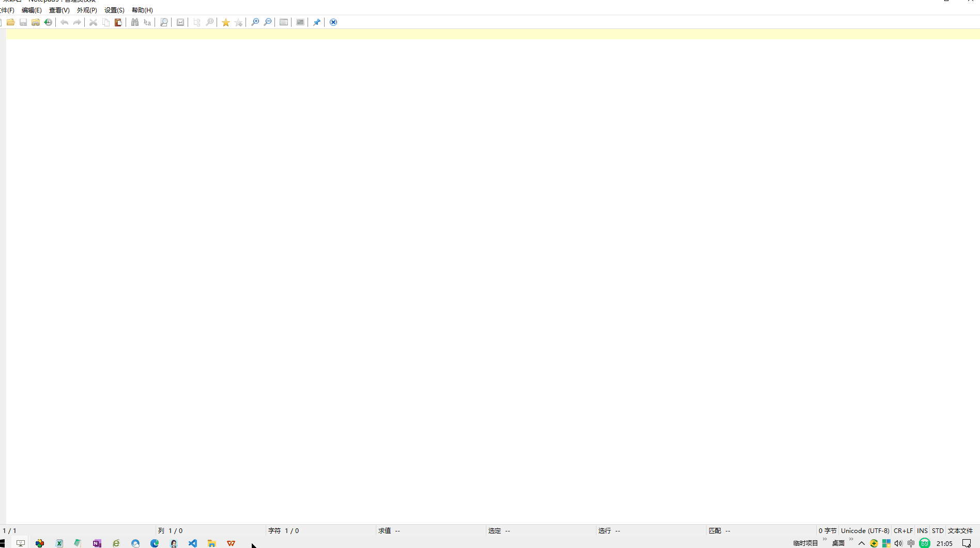This screenshot has width=980, height=548.
Task: Toggle the 中 input method indicator
Action: tap(911, 543)
